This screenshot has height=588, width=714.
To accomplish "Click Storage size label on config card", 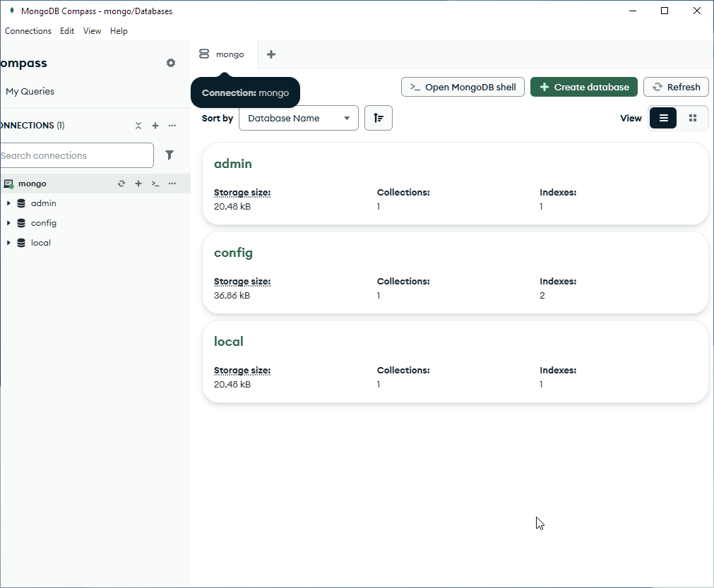I will [242, 282].
